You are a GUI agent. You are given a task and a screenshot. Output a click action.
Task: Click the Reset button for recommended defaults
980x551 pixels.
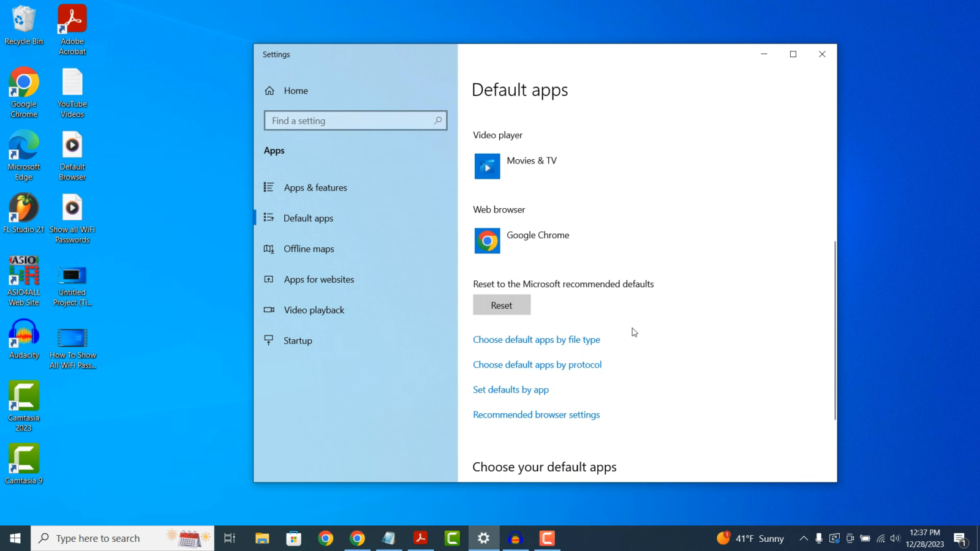click(x=502, y=305)
